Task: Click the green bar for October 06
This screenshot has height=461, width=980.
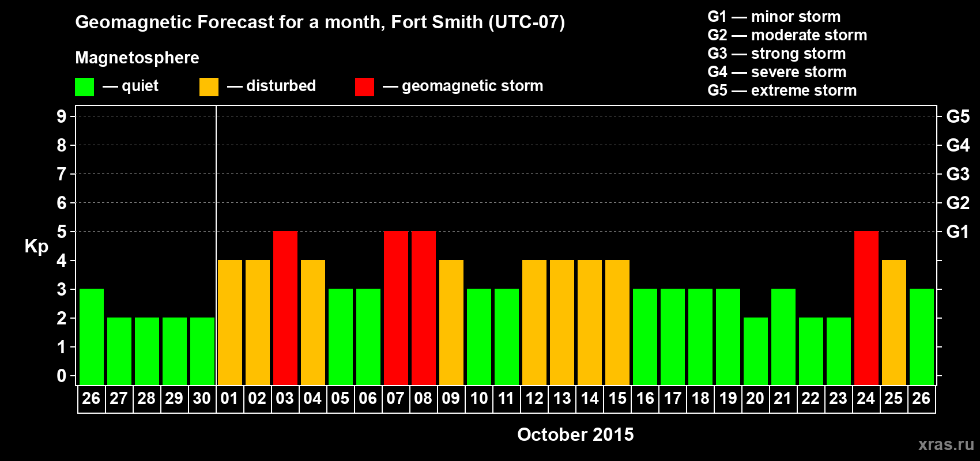Action: point(368,337)
